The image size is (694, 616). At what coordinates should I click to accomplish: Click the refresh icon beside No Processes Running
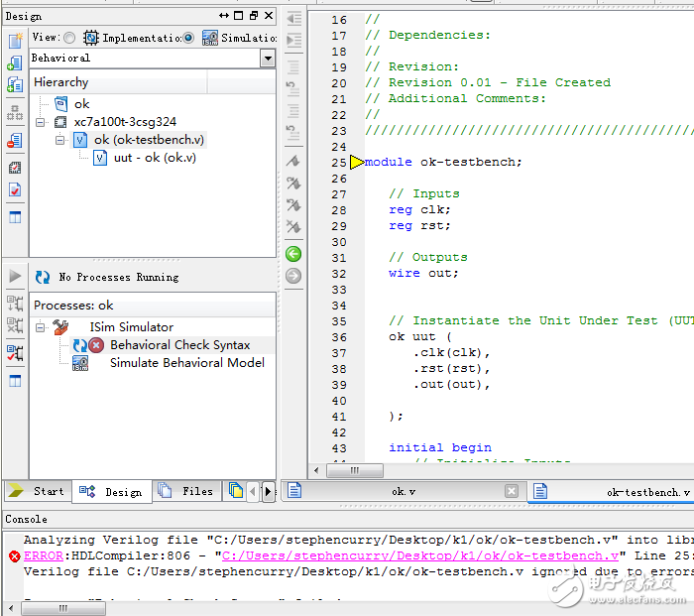(x=43, y=277)
